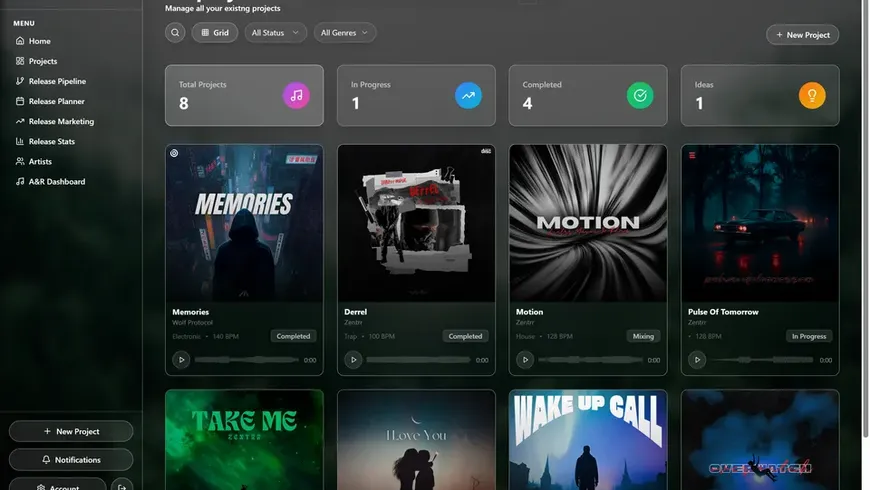Image resolution: width=870 pixels, height=490 pixels.
Task: Seek in the Pulse Of Tomorrow progress bar
Action: (762, 360)
